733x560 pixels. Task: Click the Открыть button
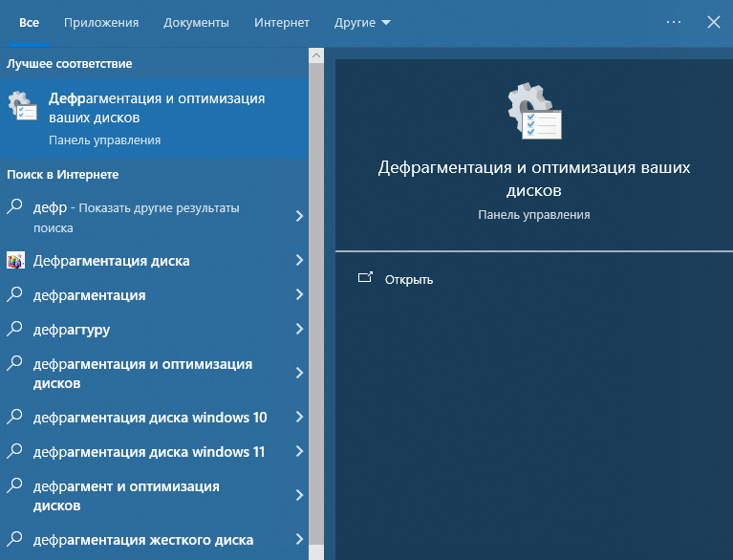click(409, 280)
